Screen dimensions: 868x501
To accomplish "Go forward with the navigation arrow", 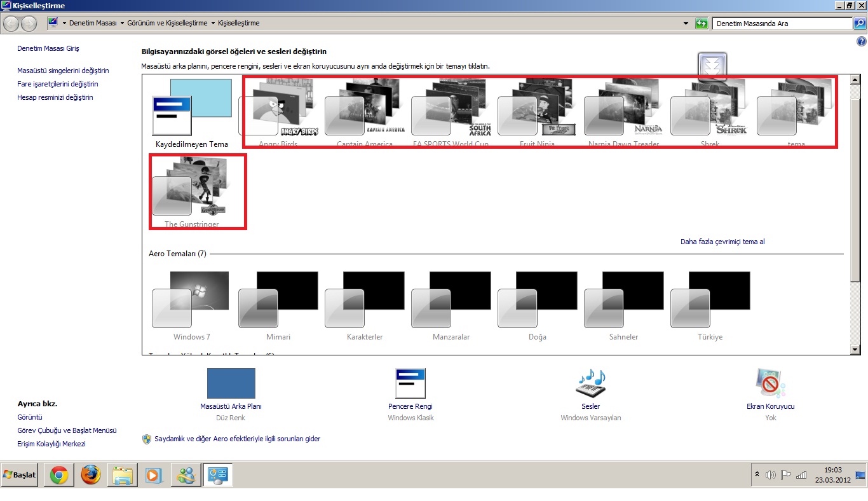I will click(x=29, y=24).
